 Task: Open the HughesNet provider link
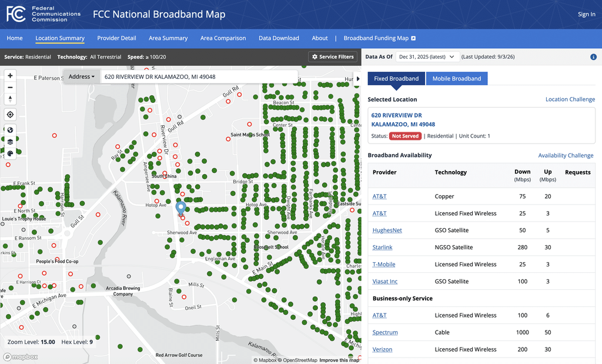(x=387, y=231)
